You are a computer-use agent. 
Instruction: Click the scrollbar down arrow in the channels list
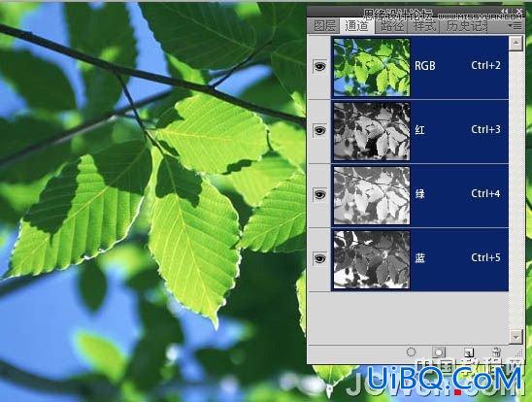515,337
